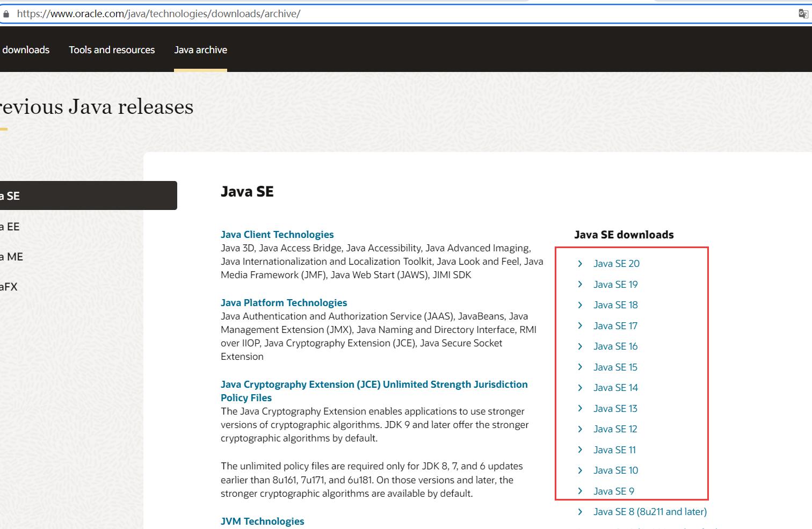The width and height of the screenshot is (812, 529).
Task: Click the translate page icon in address bar
Action: 803,14
